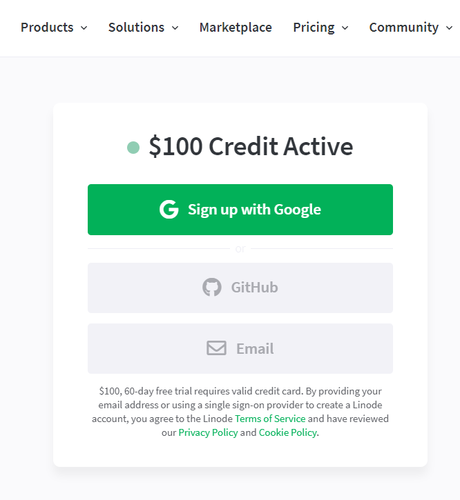Open the Privacy Policy link
Screen dimensions: 460x500
(208, 432)
